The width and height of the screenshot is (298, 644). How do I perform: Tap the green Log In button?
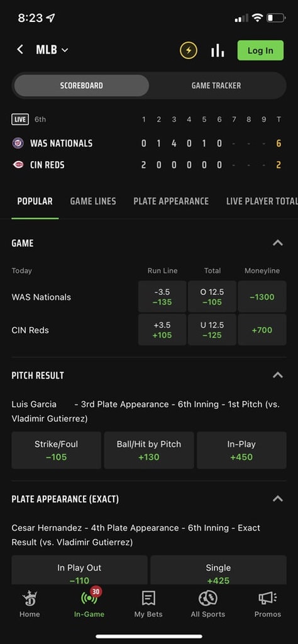260,50
